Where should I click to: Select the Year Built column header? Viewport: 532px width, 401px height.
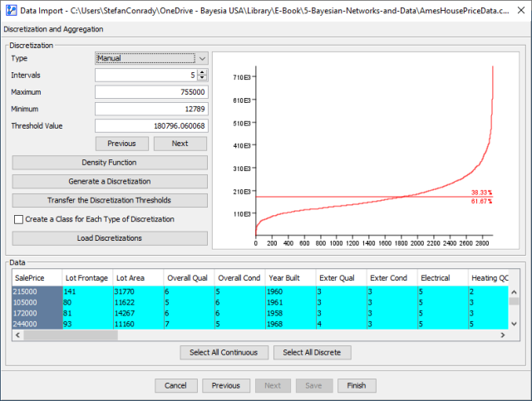click(290, 278)
